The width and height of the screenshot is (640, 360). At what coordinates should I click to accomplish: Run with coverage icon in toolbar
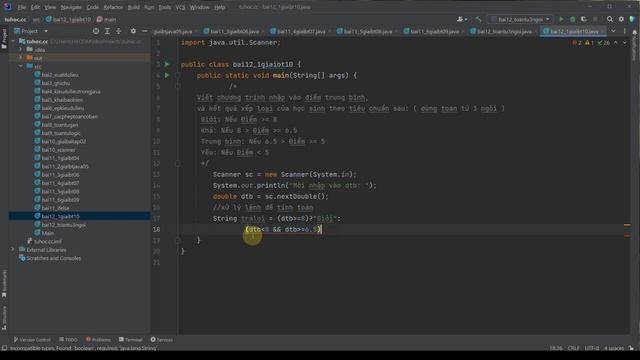pos(584,19)
